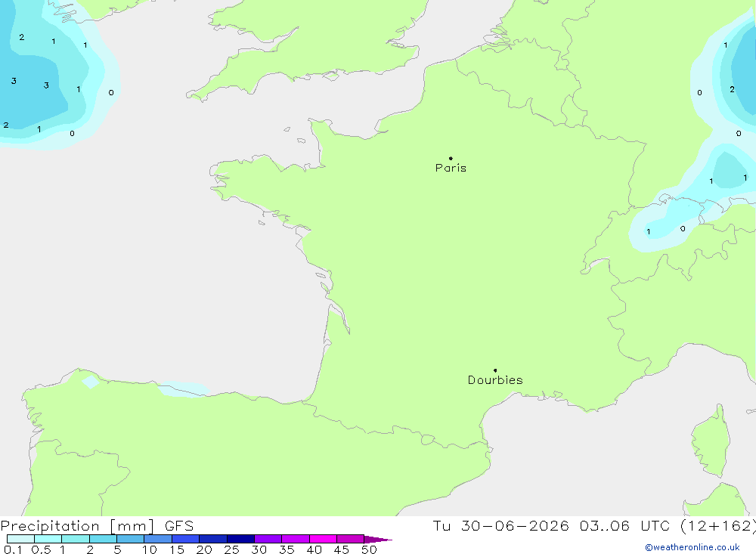756x554 pixels.
Task: Pick the 45–50 mm legend swatch
Action: pyautogui.click(x=351, y=539)
